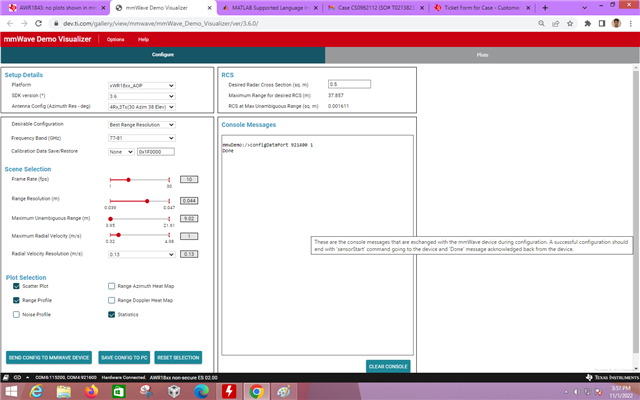Viewport: 640px width, 400px height.
Task: Open Microsoft Store taskbar icon
Action: click(119, 392)
